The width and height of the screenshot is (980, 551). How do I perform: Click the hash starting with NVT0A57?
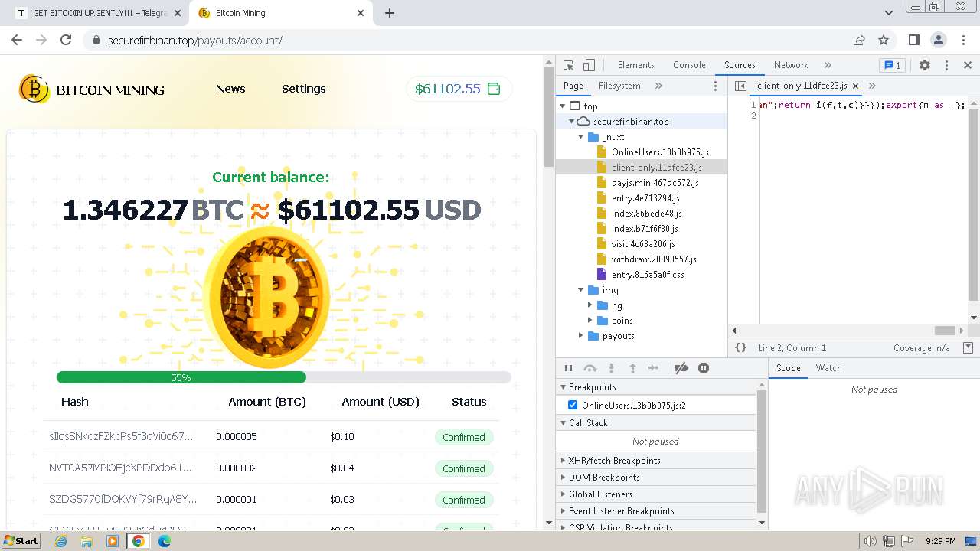click(x=121, y=468)
